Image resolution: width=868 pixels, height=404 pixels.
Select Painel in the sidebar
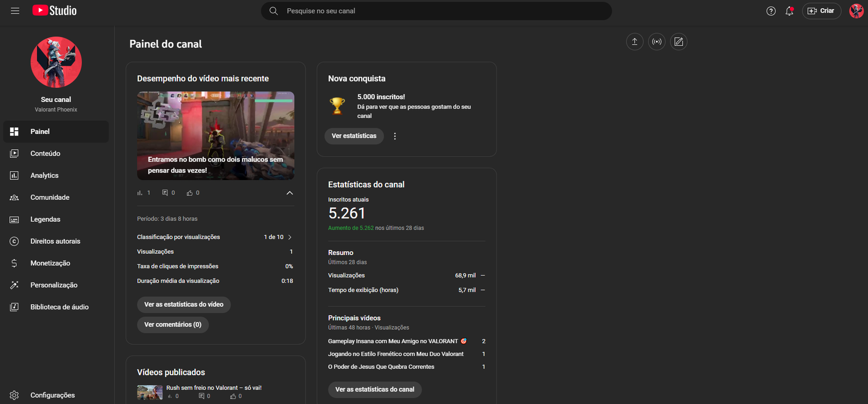point(56,132)
